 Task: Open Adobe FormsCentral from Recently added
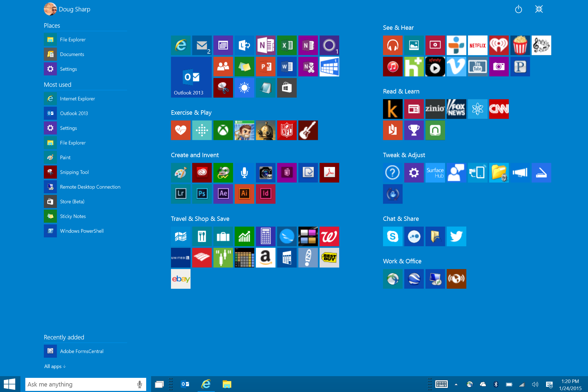click(x=85, y=351)
